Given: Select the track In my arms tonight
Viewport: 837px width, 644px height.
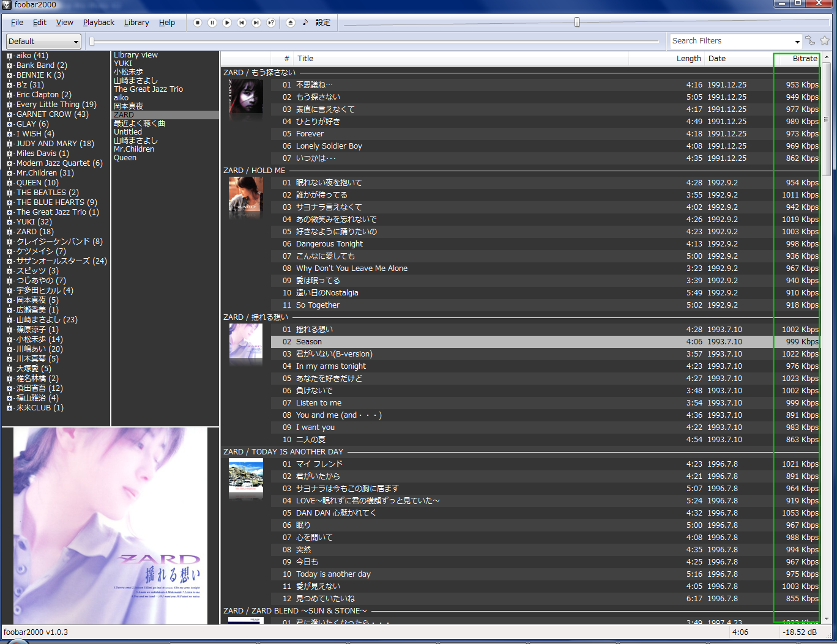Looking at the screenshot, I should pyautogui.click(x=545, y=366).
